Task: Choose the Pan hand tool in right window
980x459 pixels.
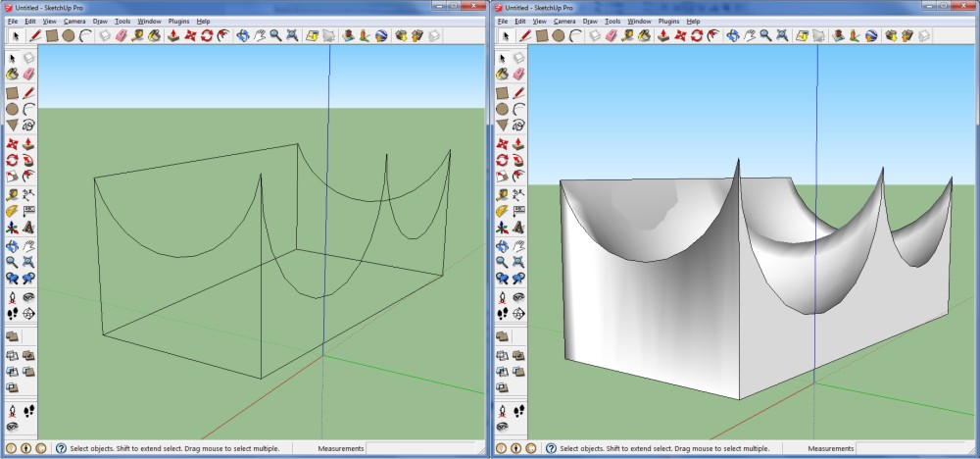Action: (x=749, y=35)
